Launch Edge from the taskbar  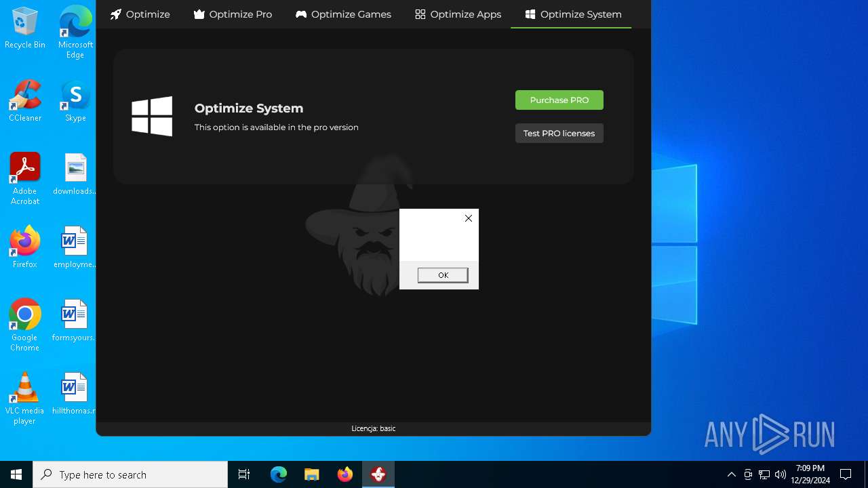point(279,474)
